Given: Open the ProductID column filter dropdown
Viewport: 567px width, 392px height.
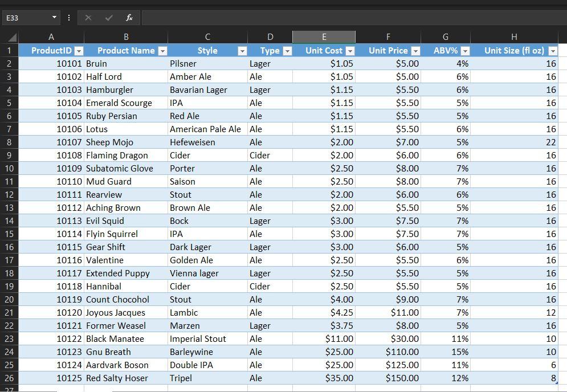Looking at the screenshot, I should pos(79,51).
